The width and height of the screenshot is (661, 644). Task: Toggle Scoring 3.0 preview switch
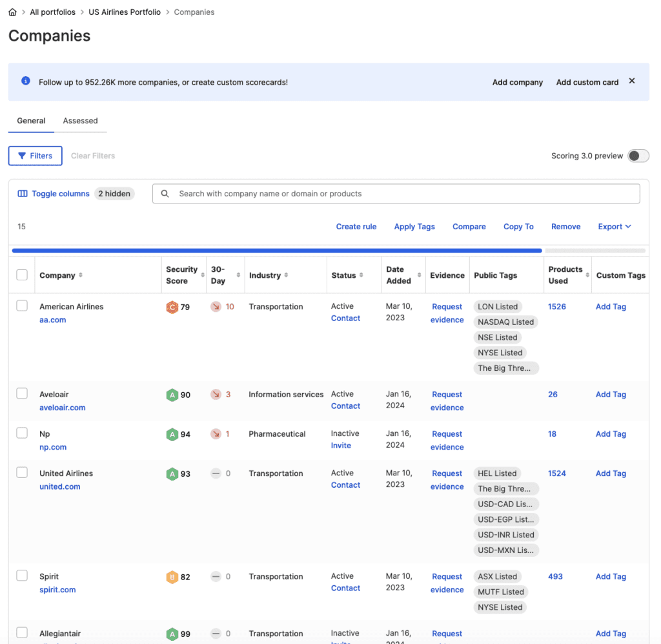pyautogui.click(x=638, y=156)
